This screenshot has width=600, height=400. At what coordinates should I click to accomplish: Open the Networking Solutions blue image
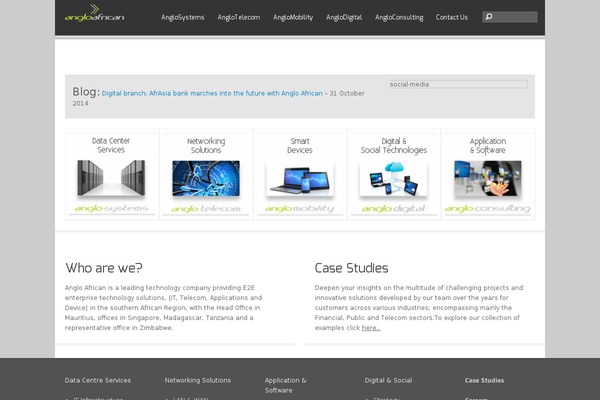click(x=206, y=178)
